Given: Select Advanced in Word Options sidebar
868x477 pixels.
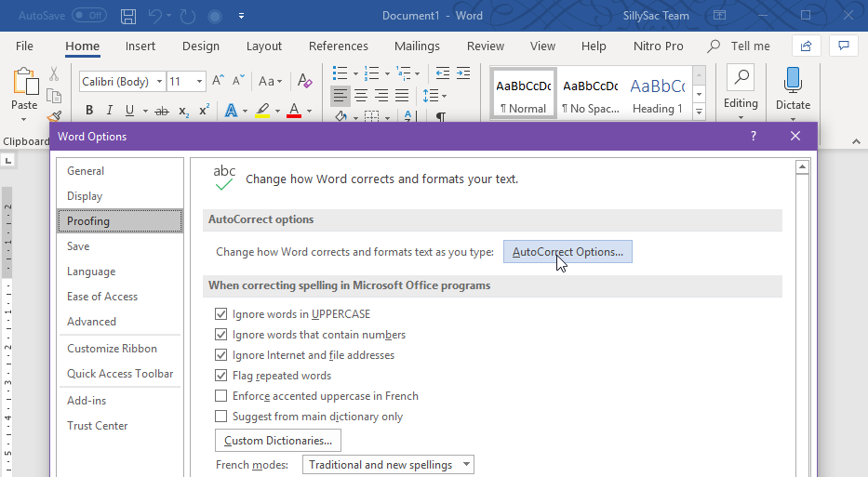Looking at the screenshot, I should (x=91, y=322).
